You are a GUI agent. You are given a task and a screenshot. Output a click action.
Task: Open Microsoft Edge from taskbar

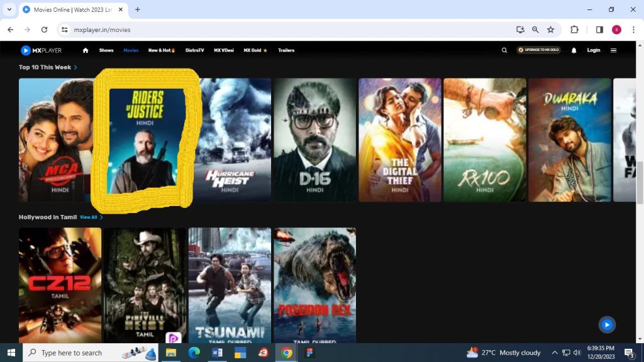194,353
